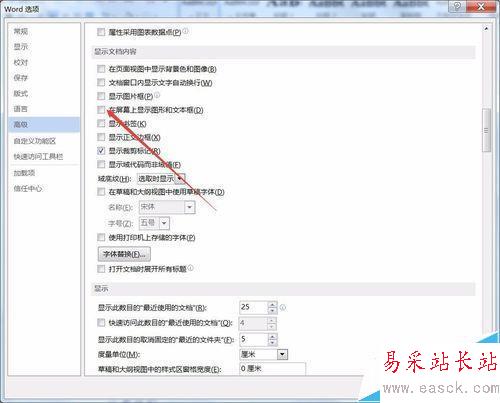Go to the 保存 options page
500x403 pixels.
pyautogui.click(x=21, y=78)
